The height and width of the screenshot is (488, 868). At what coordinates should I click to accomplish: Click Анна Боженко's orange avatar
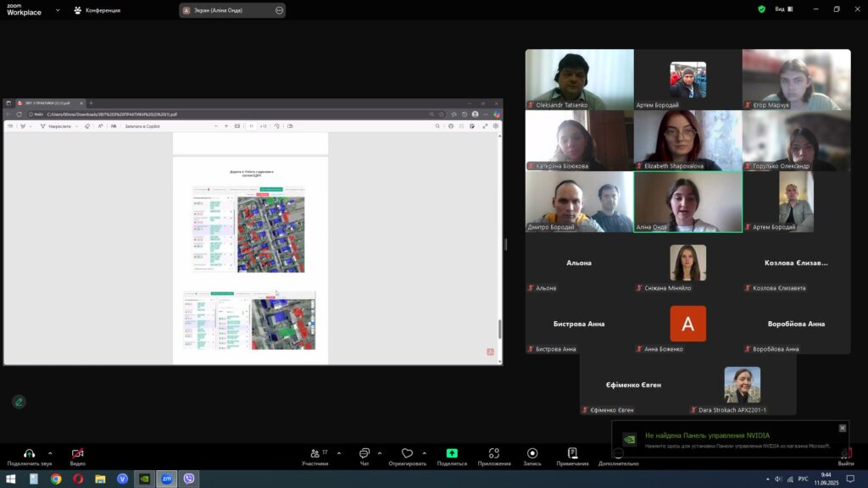(x=688, y=324)
